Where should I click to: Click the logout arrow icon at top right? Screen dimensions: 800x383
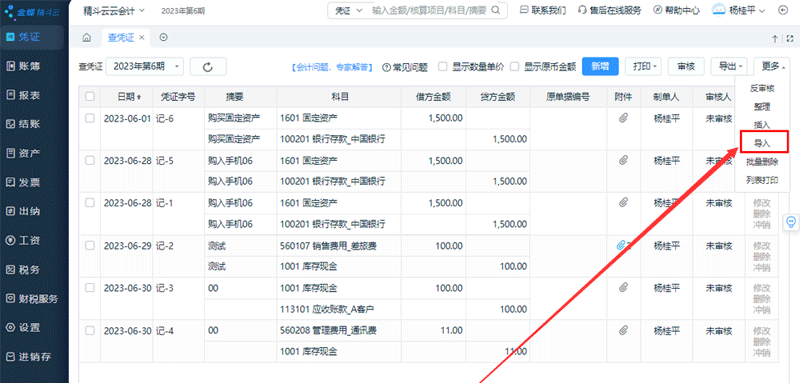(x=783, y=10)
